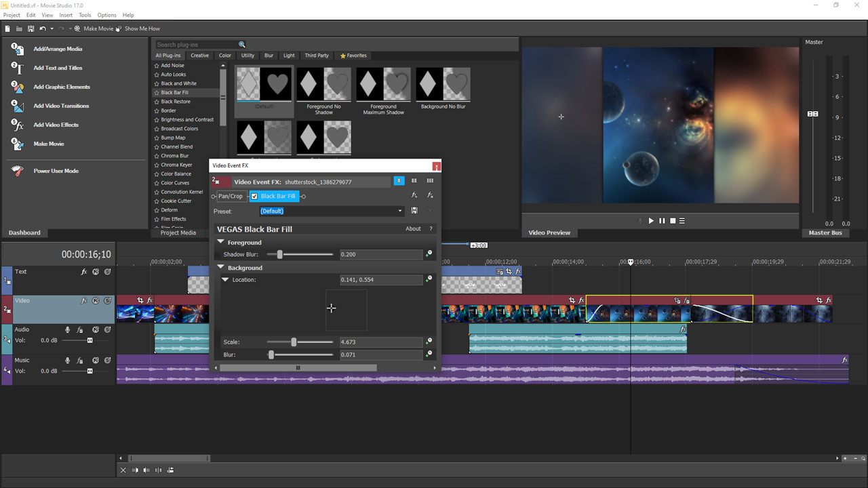Enable the Pan/Crop checkbox in Video Event FX
Screen dimensions: 868x488
[231, 196]
